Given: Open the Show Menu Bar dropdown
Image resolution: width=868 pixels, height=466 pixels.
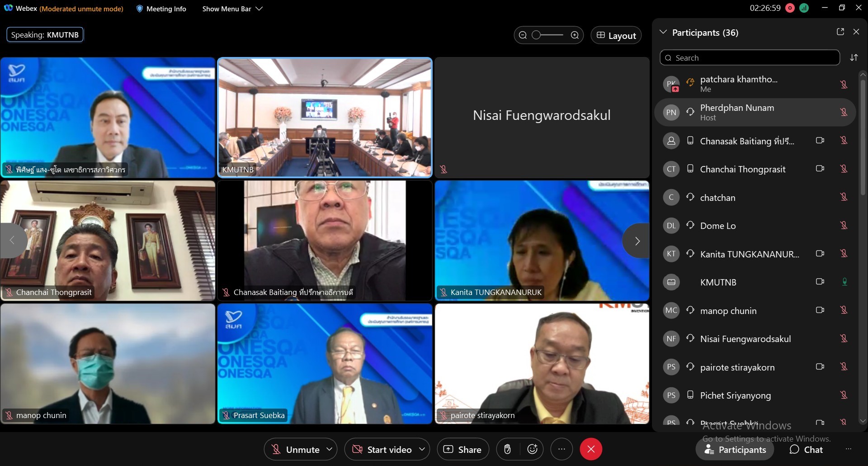Looking at the screenshot, I should [x=232, y=9].
